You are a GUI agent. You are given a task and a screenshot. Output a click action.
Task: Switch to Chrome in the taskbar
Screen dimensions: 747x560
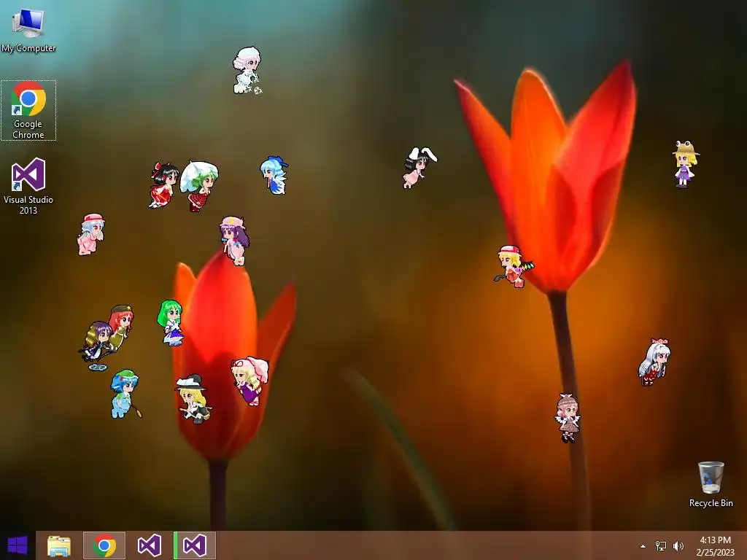pos(104,545)
